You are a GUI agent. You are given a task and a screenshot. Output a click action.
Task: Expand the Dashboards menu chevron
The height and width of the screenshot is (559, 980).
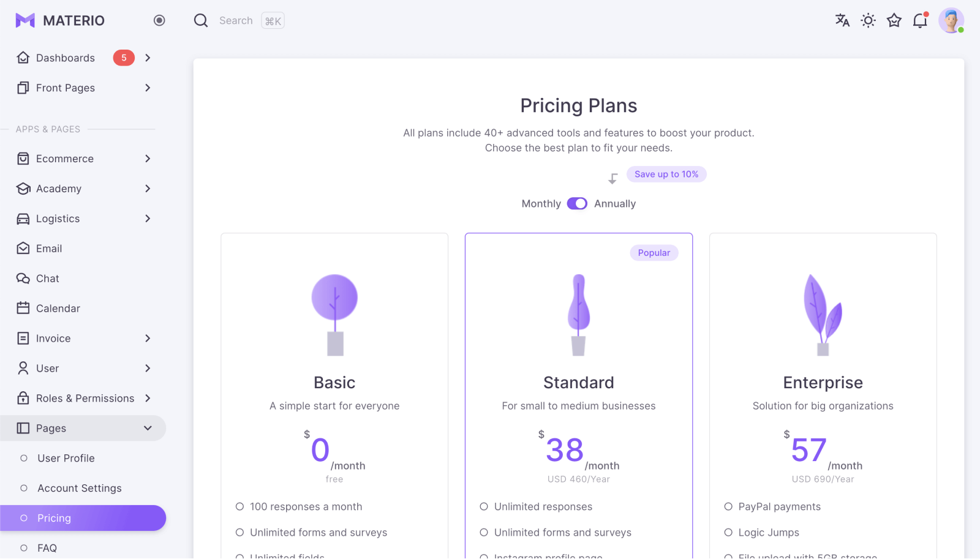point(148,58)
